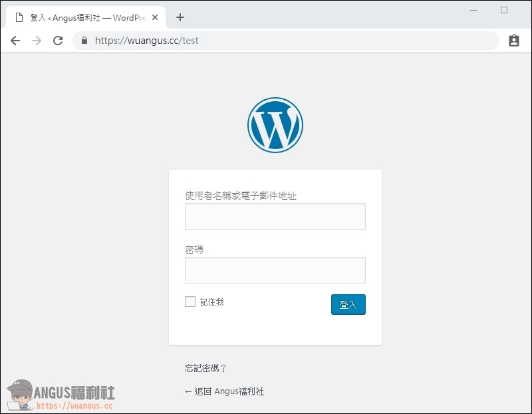Click the WordPress logo
Viewport: 532px width, 414px height.
coord(275,125)
